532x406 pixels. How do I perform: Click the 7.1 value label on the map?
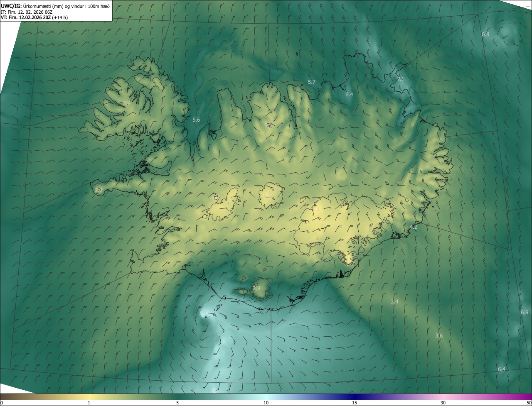(x=401, y=79)
